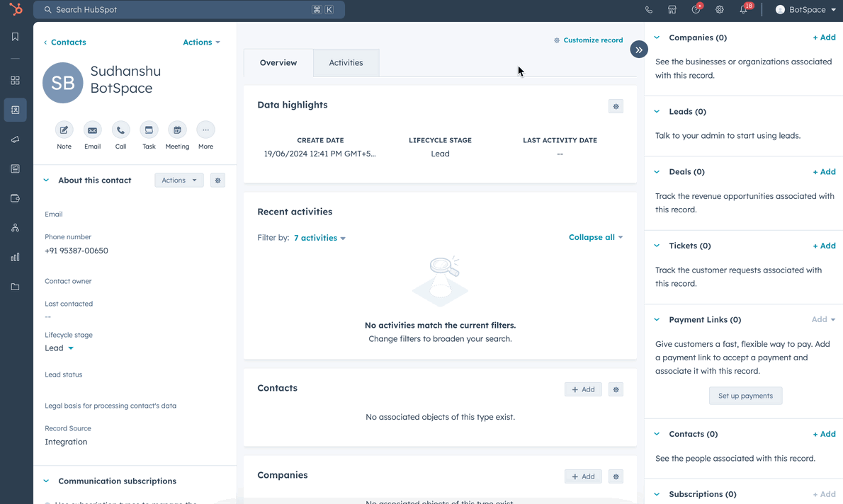Create a Note for this contact

click(x=64, y=130)
